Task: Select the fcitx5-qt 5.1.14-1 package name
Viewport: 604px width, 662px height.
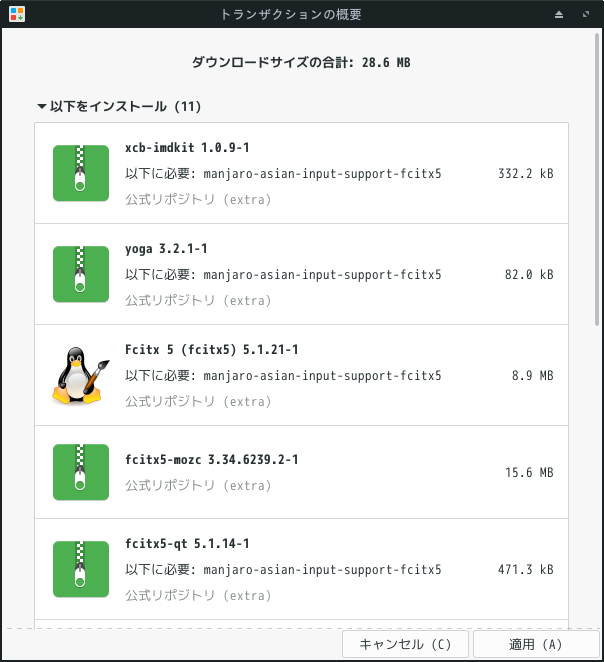Action: (187, 543)
